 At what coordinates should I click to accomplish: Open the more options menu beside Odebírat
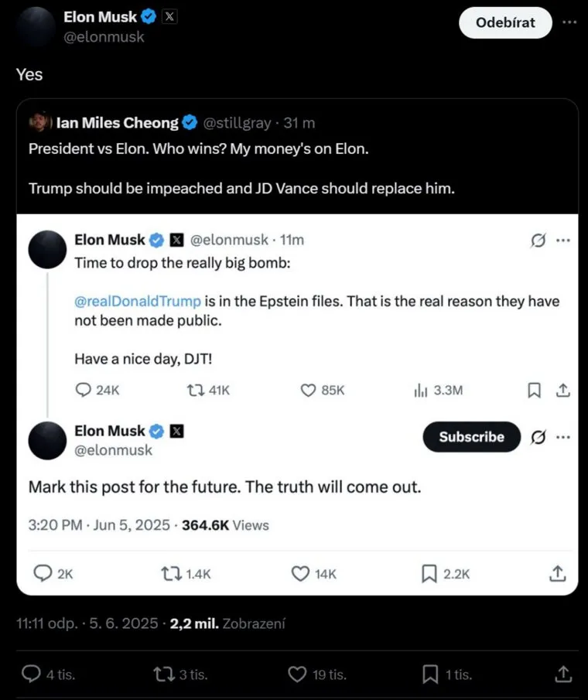coord(569,22)
